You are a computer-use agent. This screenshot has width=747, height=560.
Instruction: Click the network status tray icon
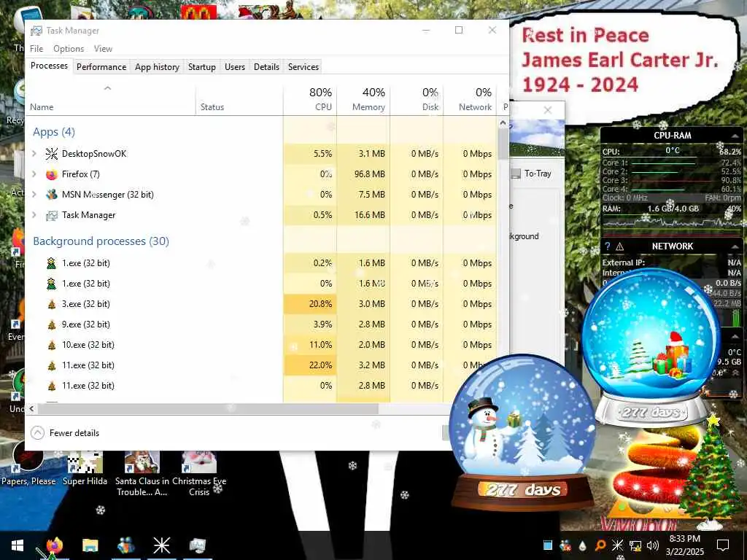coord(635,545)
